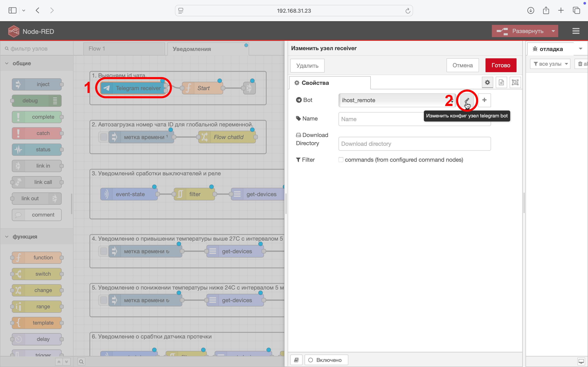Viewport: 588px width, 367px height.
Task: Click the plus icon to add a new telegram bot
Action: pos(484,100)
